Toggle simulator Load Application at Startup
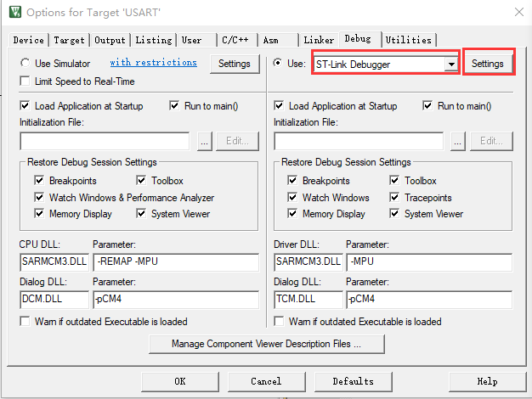The image size is (532, 399). click(25, 106)
